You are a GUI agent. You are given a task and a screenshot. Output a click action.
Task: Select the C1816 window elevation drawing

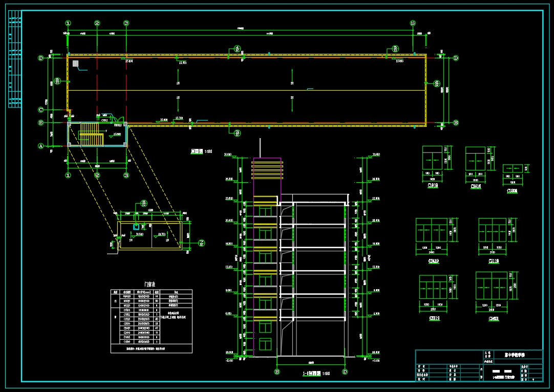475,159
